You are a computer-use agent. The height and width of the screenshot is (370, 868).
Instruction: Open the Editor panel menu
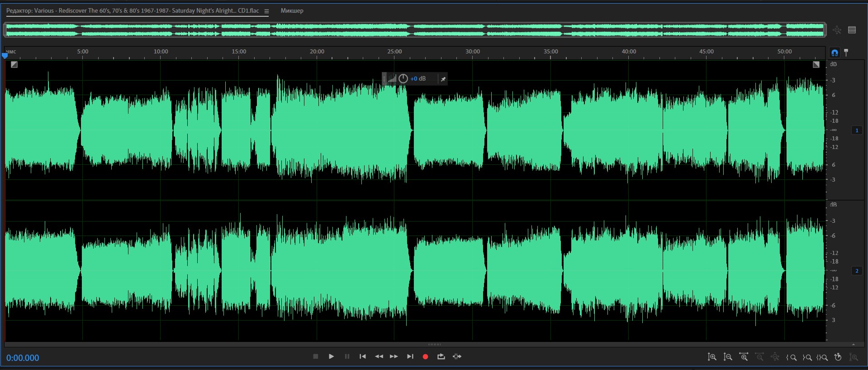click(x=266, y=11)
